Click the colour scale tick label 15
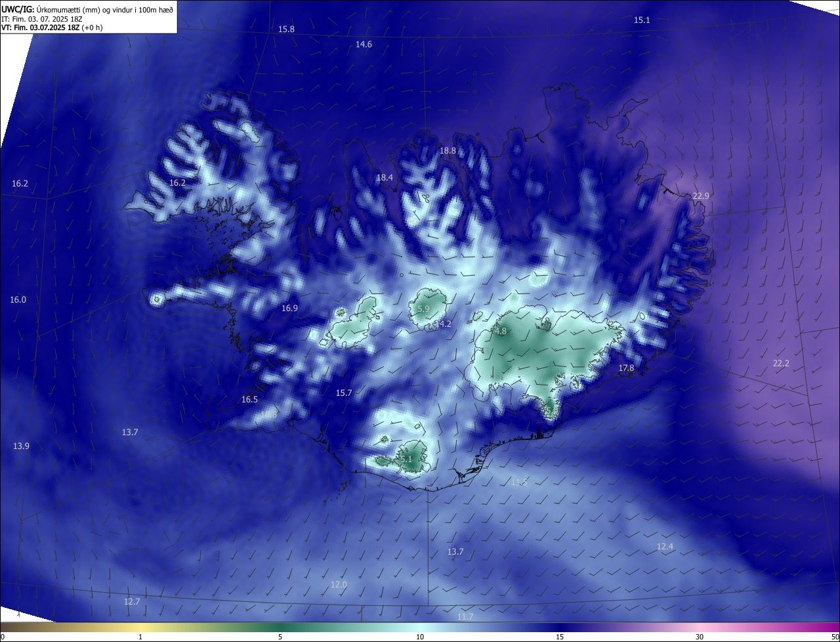 click(560, 637)
